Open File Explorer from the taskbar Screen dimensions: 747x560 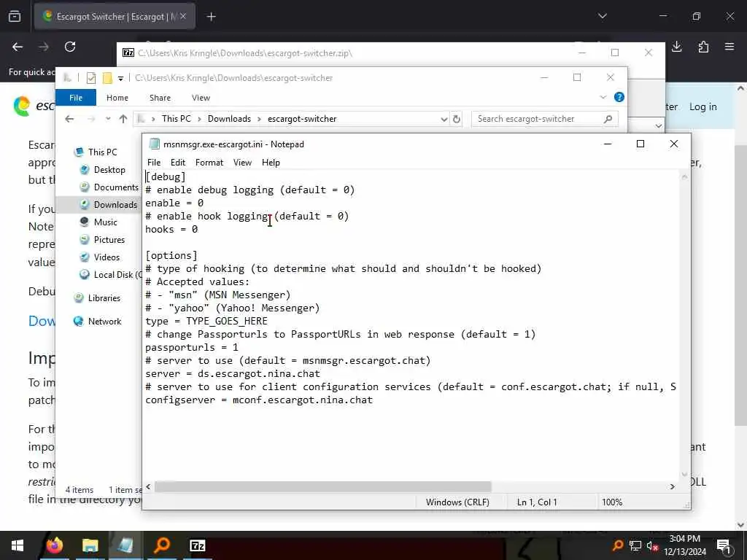[x=90, y=545]
